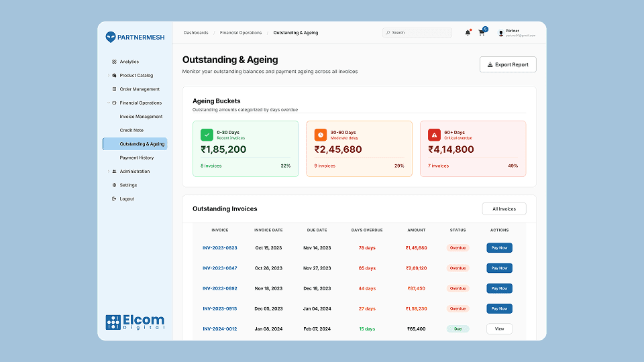Image resolution: width=644 pixels, height=362 pixels.
Task: Expand the Product Catalog sidebar section
Action: 109,76
